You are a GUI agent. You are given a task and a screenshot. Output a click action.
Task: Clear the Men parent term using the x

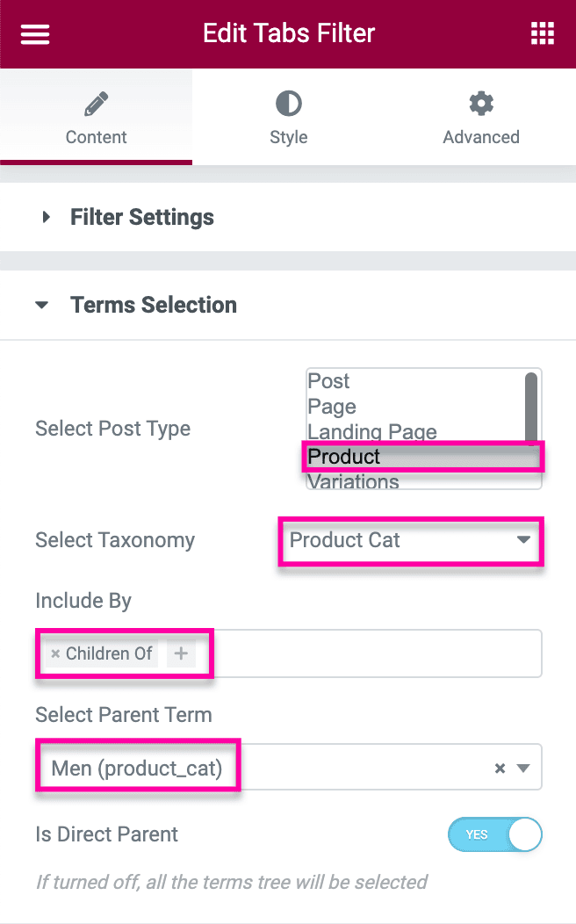[500, 767]
